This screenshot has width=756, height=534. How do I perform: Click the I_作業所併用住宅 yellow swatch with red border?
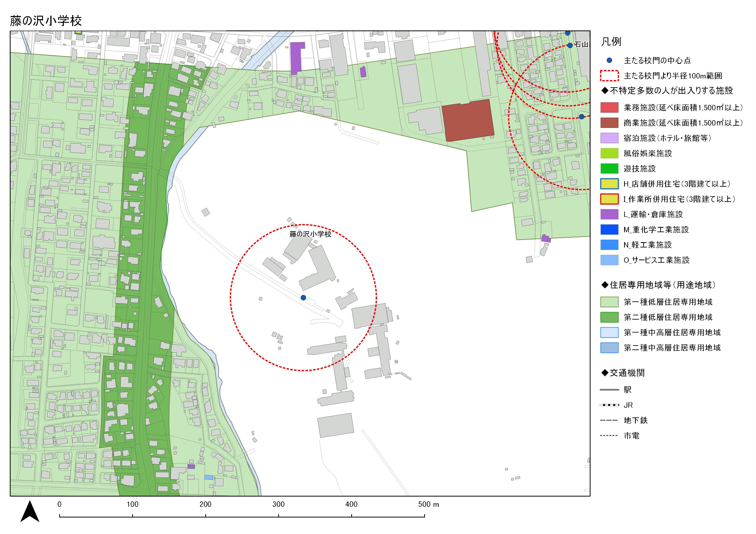pos(609,199)
